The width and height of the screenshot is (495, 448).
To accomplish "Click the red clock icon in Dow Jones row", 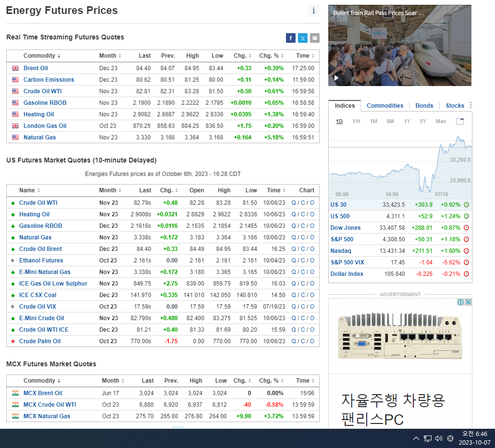I will pyautogui.click(x=466, y=228).
